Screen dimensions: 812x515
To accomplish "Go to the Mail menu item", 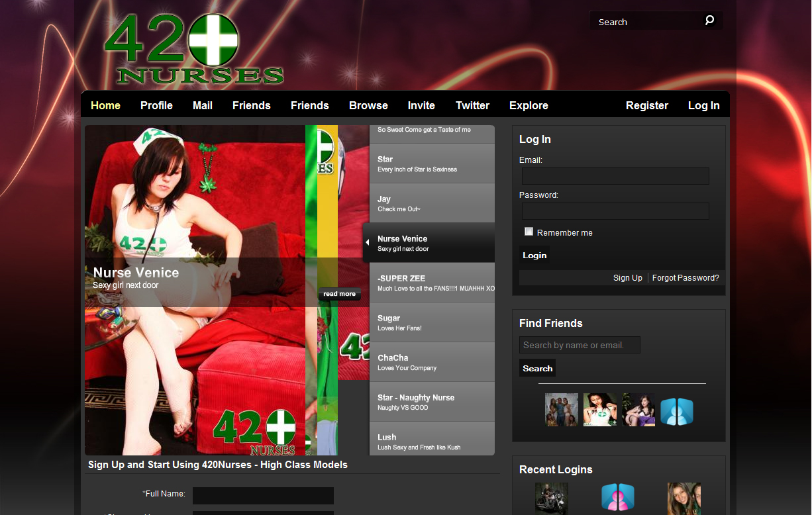I will pyautogui.click(x=203, y=105).
